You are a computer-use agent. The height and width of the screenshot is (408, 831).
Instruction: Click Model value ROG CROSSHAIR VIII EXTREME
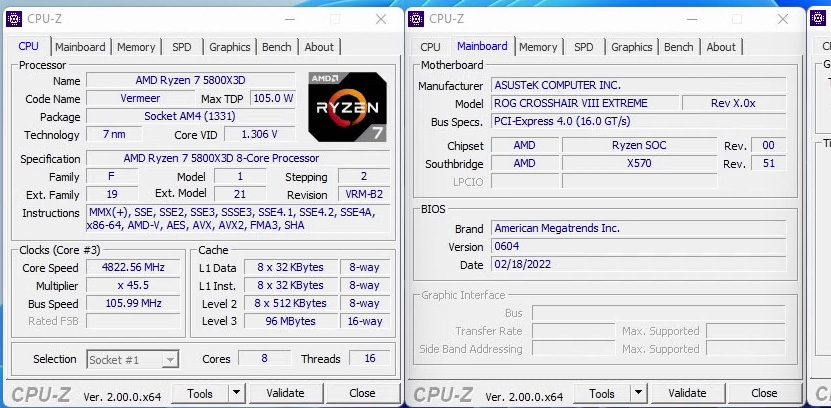click(x=585, y=103)
